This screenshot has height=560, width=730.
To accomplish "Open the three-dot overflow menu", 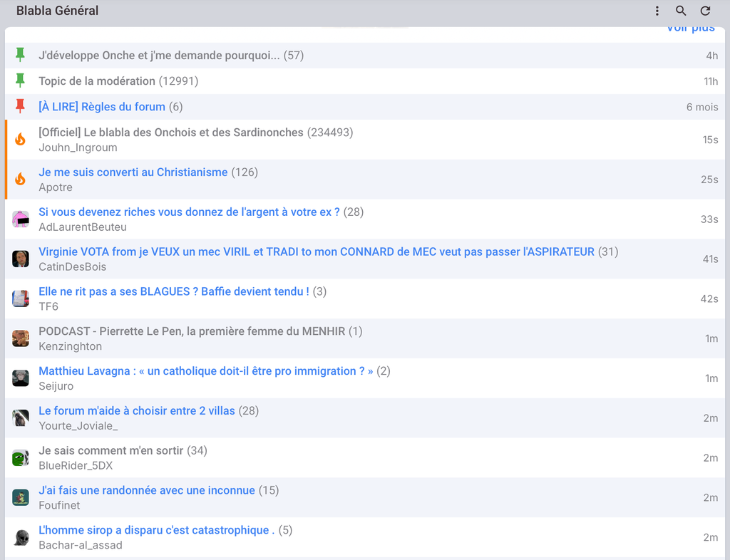I will click(x=657, y=11).
